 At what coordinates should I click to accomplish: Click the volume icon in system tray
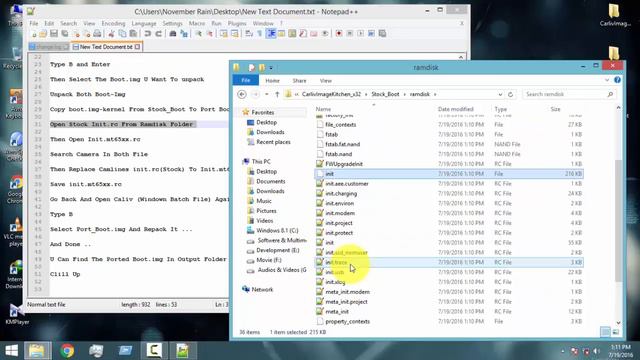[597, 351]
